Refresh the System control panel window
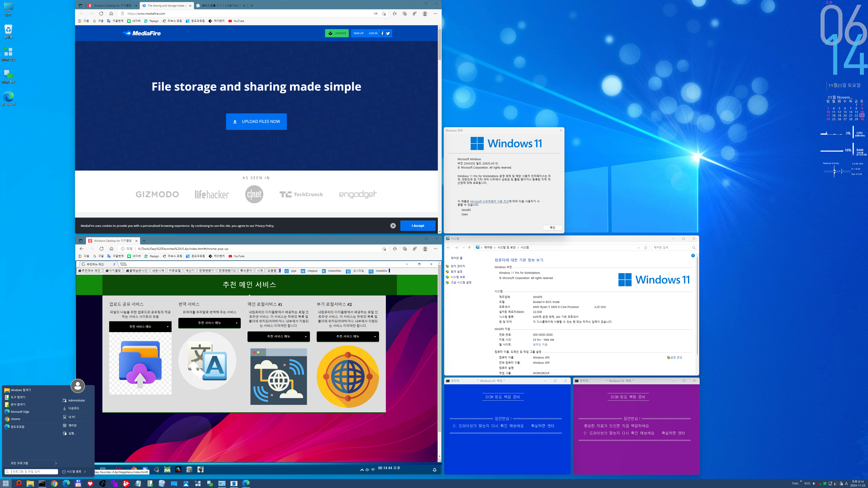 point(646,248)
